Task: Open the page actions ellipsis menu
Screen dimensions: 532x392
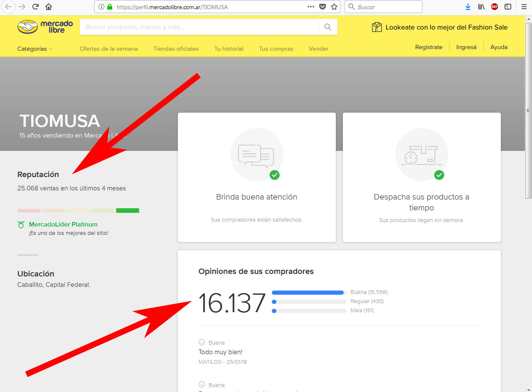Action: pos(311,7)
